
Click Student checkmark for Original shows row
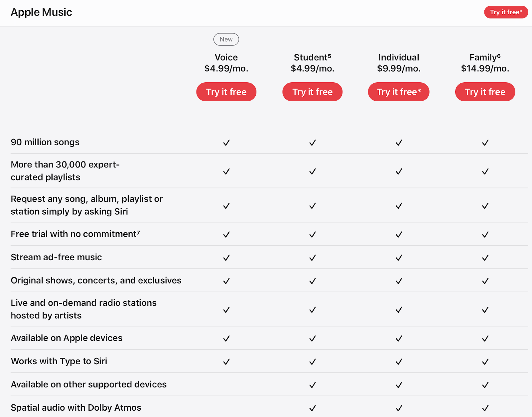313,281
